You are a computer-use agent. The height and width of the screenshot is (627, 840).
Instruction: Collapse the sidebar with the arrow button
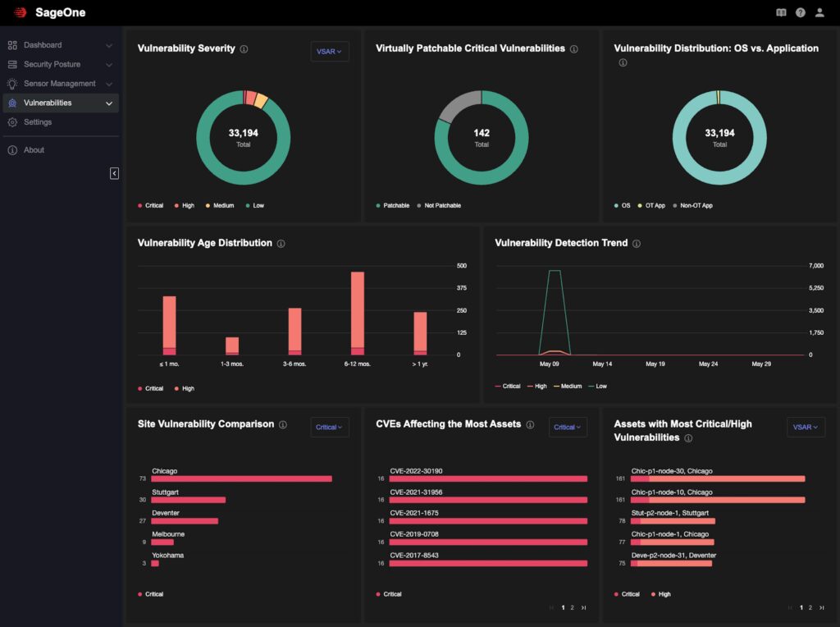[114, 173]
